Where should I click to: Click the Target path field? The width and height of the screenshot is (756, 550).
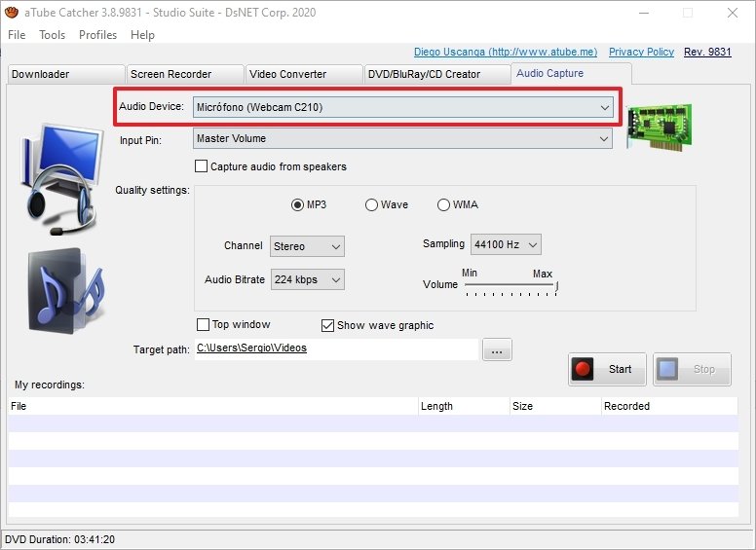[336, 348]
